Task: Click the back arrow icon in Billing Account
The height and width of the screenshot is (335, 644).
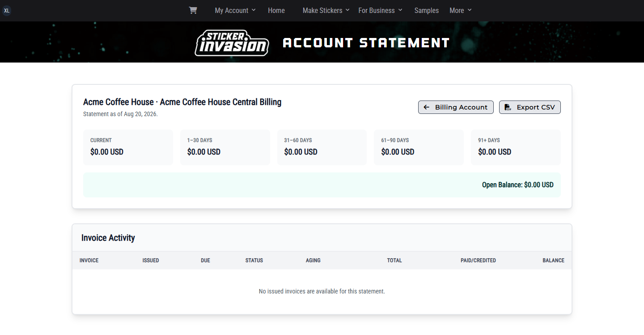Action: 427,107
